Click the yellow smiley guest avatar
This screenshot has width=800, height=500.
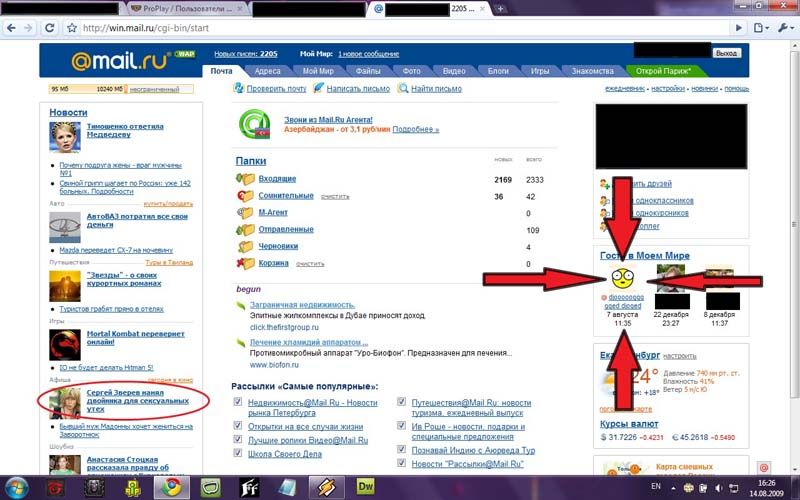pyautogui.click(x=623, y=279)
